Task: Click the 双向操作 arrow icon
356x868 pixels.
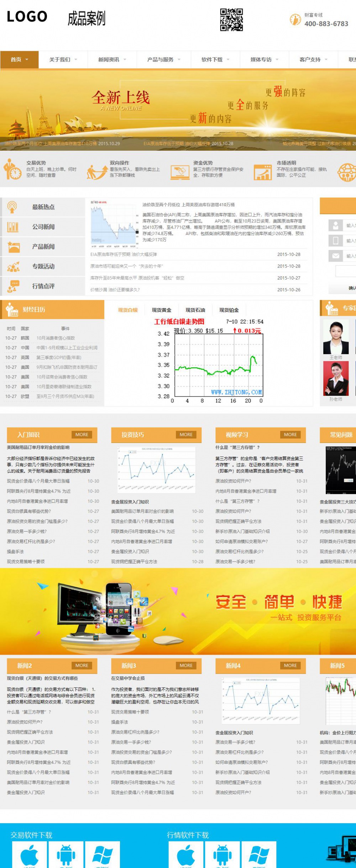Action: pyautogui.click(x=97, y=172)
